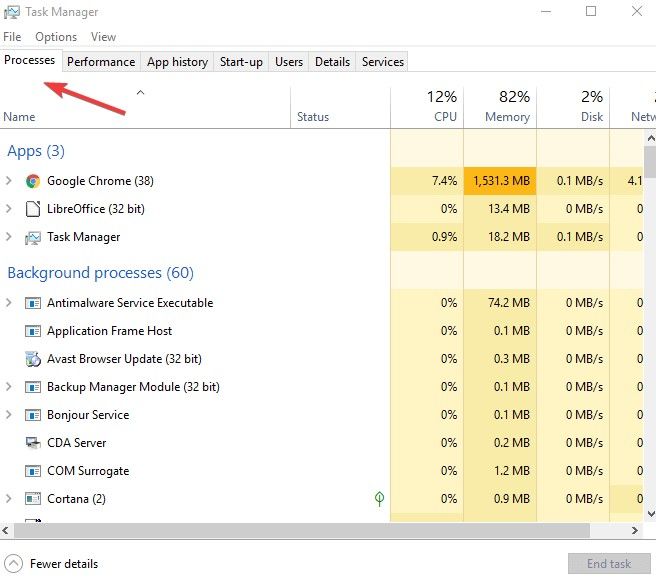Click COM Surrogate's 1.2 MB memory cell
The image size is (656, 581).
500,471
